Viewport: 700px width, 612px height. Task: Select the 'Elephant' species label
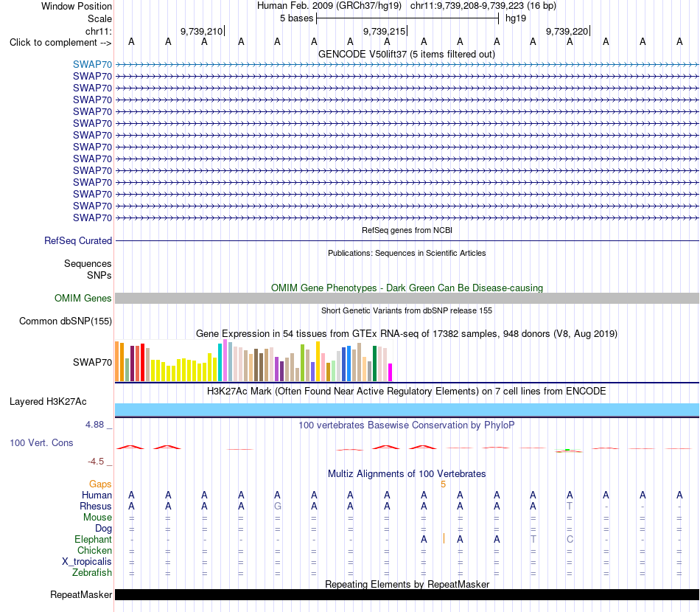[94, 539]
